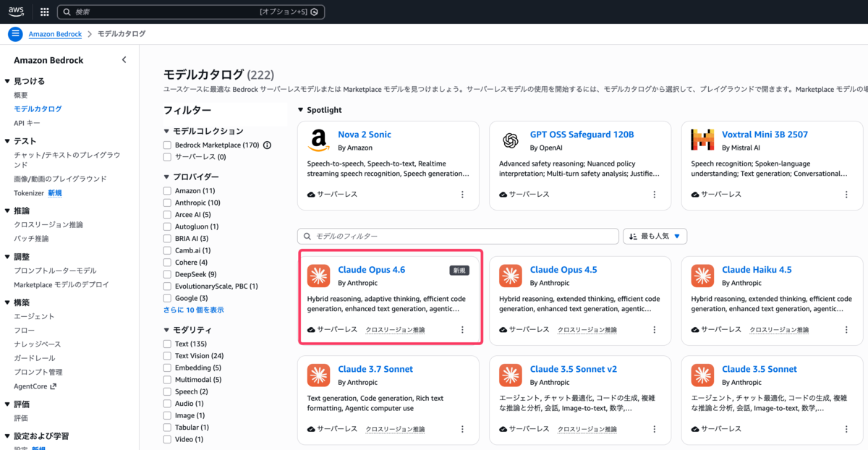
Task: Focus the top AWS 検索 search field
Action: (191, 12)
